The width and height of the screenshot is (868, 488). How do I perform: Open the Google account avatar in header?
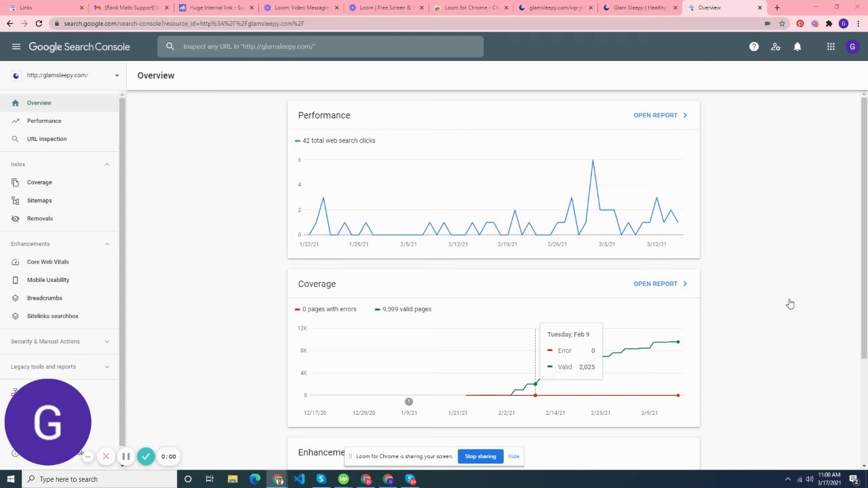(852, 47)
